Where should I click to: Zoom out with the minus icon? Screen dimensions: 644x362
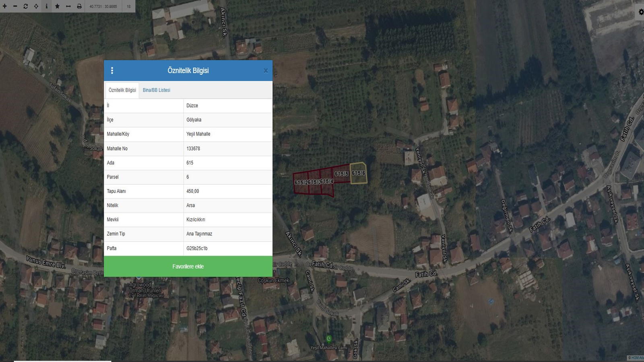coord(15,6)
